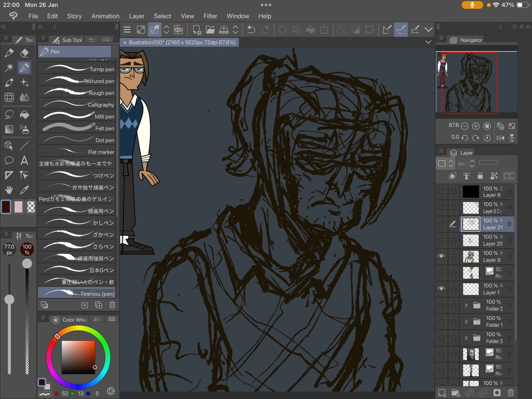Show Layer 20 visibility box
532x399 pixels.
point(441,240)
